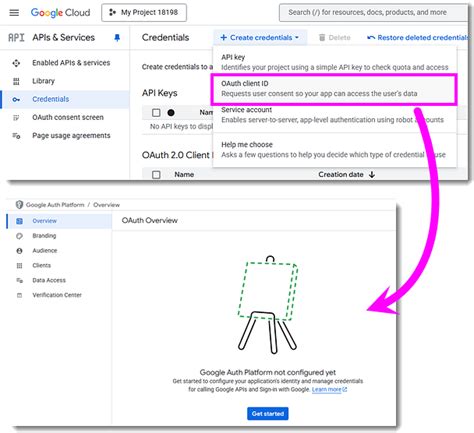Click the Credentials key icon
The height and width of the screenshot is (433, 474).
(x=16, y=99)
